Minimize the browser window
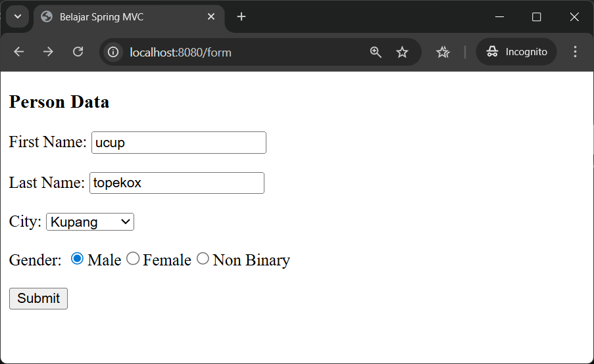This screenshot has height=364, width=594. coord(500,16)
